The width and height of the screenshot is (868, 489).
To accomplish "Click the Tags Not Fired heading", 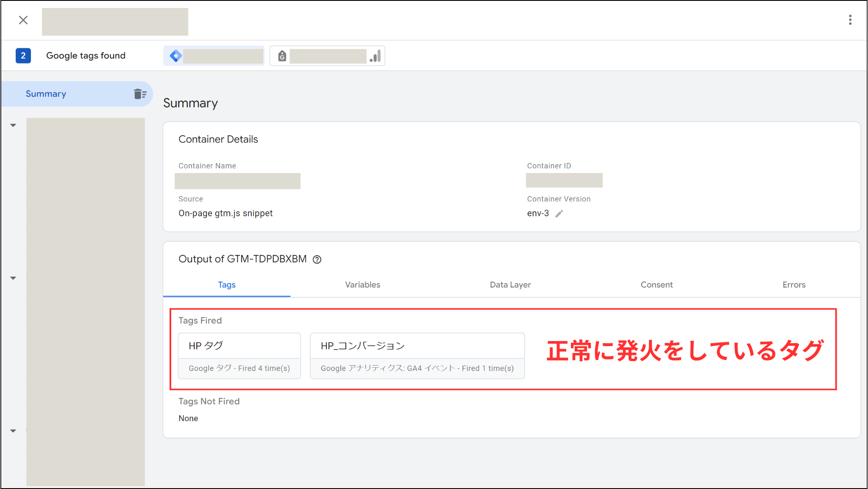I will 209,401.
